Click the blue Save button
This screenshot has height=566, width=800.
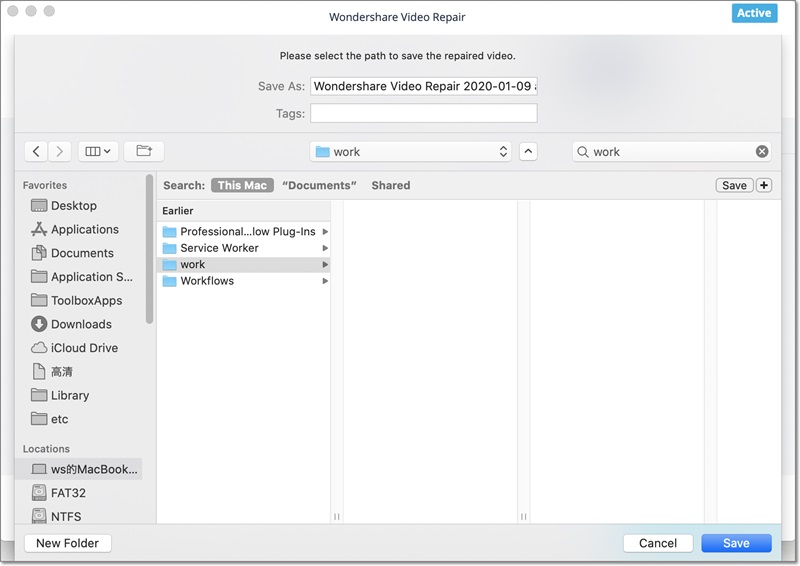click(x=736, y=543)
